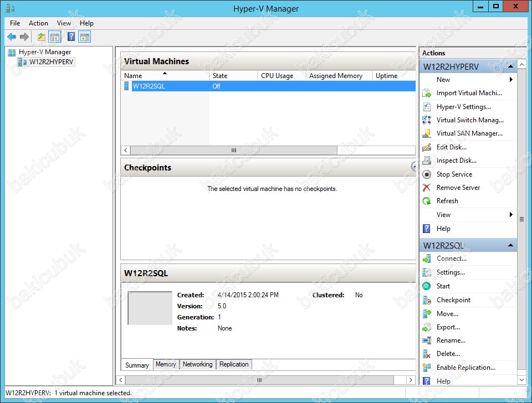The height and width of the screenshot is (403, 532).
Task: Click the Settings icon under W12R2SQL actions
Action: coord(427,272)
